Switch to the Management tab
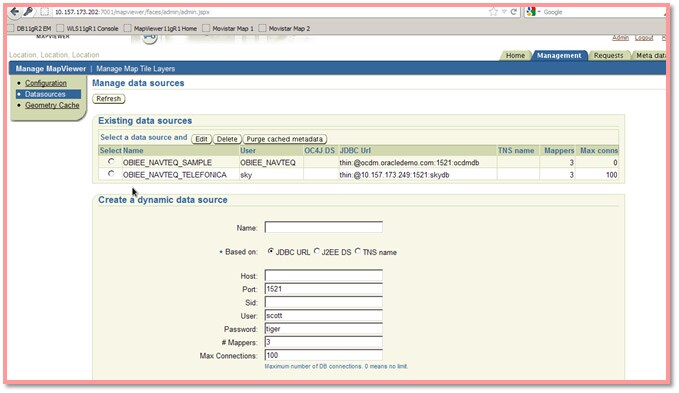The image size is (679, 393). [x=559, y=55]
